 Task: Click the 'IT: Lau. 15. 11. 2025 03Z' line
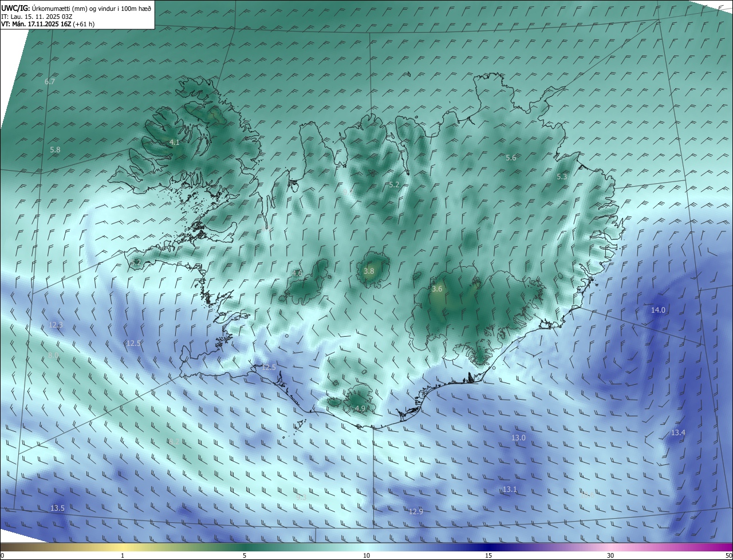tap(37, 17)
